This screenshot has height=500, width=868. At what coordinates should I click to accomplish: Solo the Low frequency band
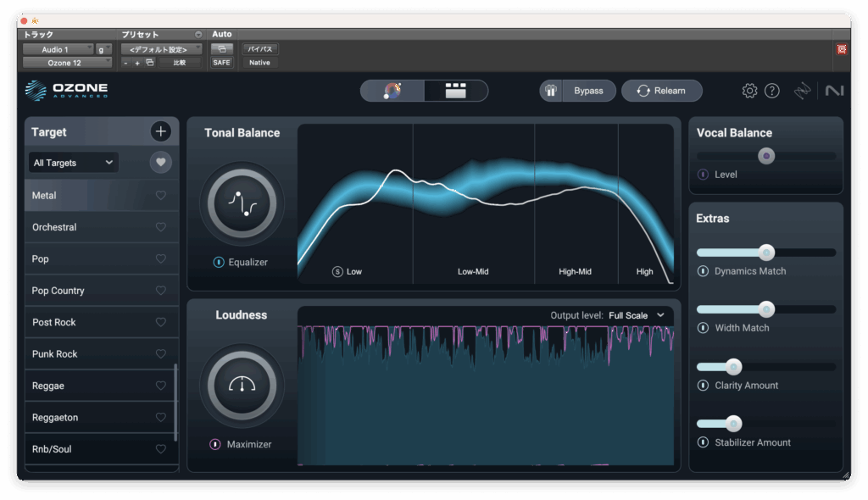click(x=337, y=272)
